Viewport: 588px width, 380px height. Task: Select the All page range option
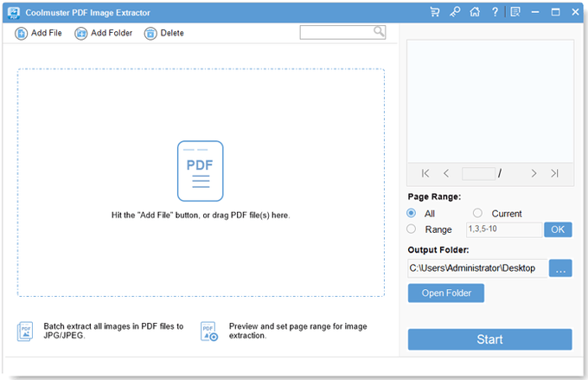pos(412,213)
